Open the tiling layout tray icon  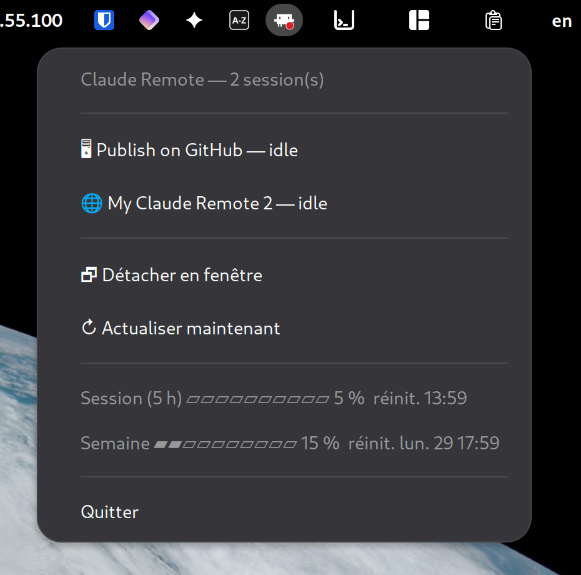[x=419, y=20]
